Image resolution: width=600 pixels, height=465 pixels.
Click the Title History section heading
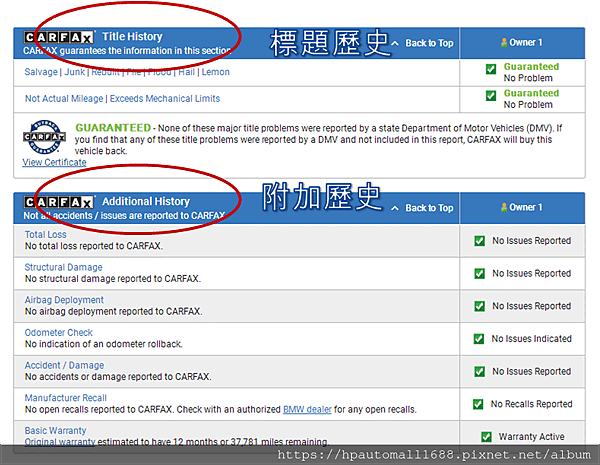(132, 37)
